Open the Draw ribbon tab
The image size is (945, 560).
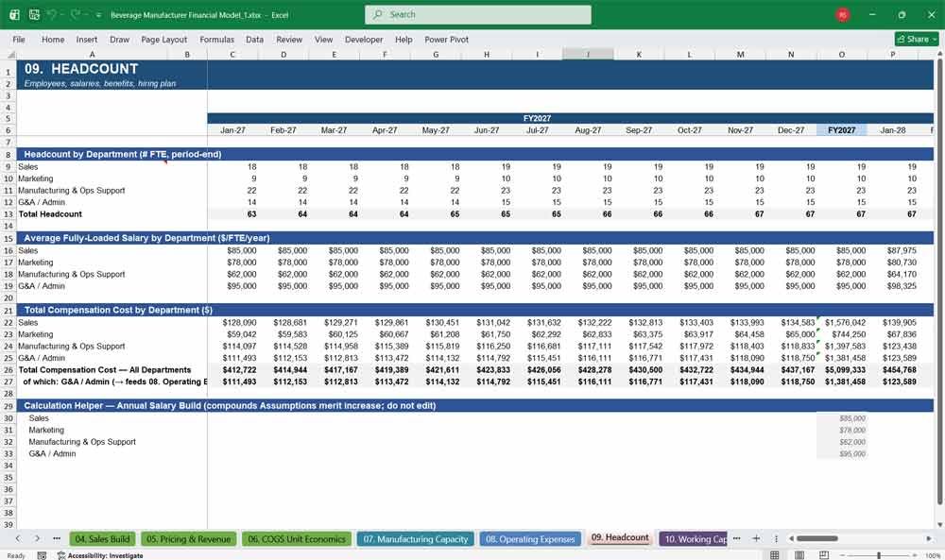[119, 39]
